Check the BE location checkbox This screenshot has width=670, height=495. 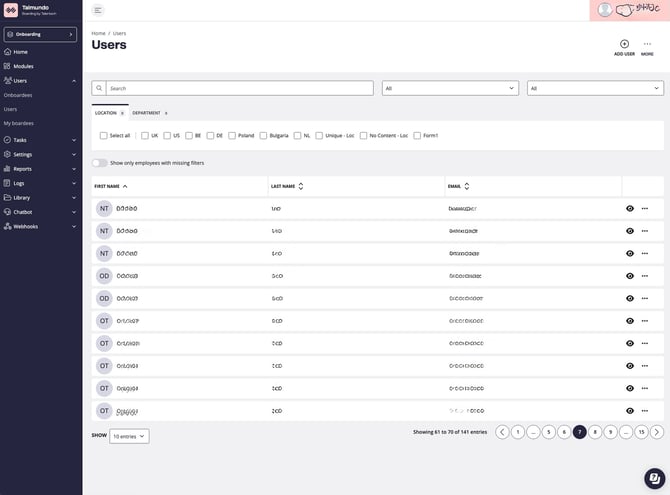tap(189, 136)
